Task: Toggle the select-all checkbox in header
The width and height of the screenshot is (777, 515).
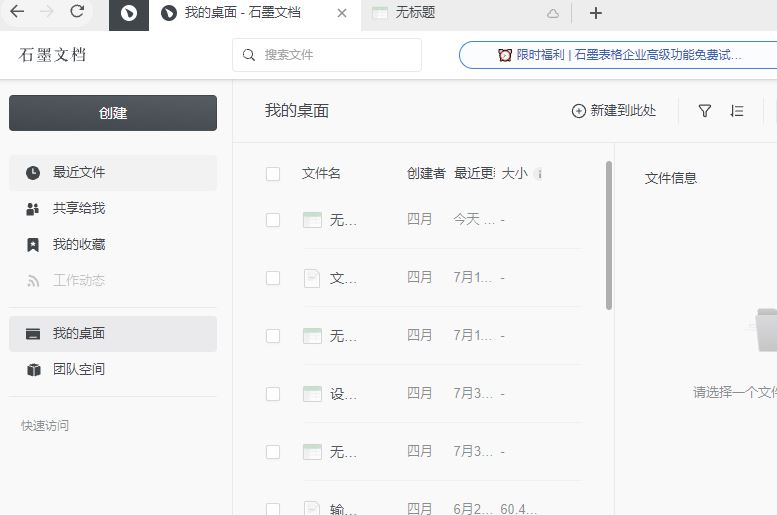Action: 273,174
